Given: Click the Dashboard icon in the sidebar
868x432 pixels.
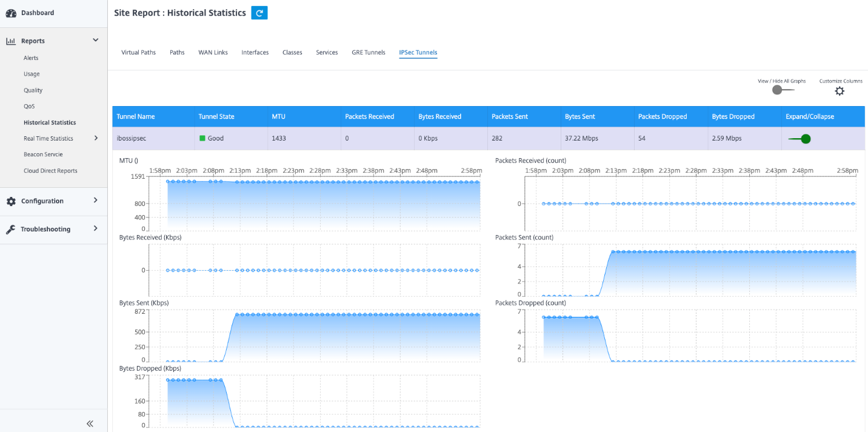Looking at the screenshot, I should click(10, 12).
